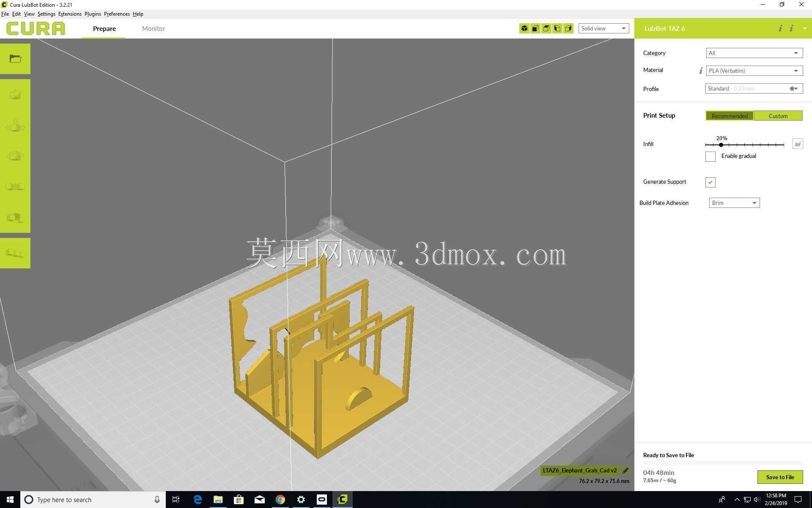Open the notification center on taskbar
Image resolution: width=812 pixels, height=508 pixels.
point(798,500)
